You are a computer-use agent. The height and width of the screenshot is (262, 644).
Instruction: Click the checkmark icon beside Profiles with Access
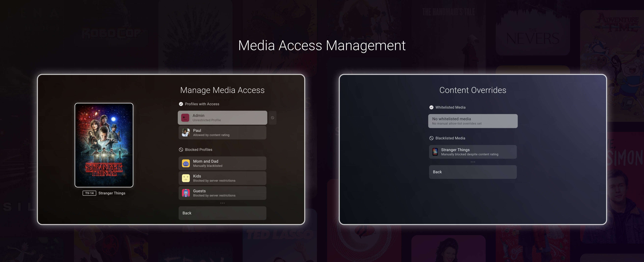coord(181,104)
